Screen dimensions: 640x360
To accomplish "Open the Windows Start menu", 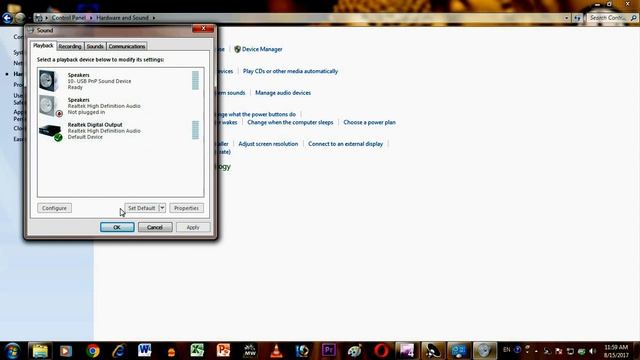I will tap(12, 351).
